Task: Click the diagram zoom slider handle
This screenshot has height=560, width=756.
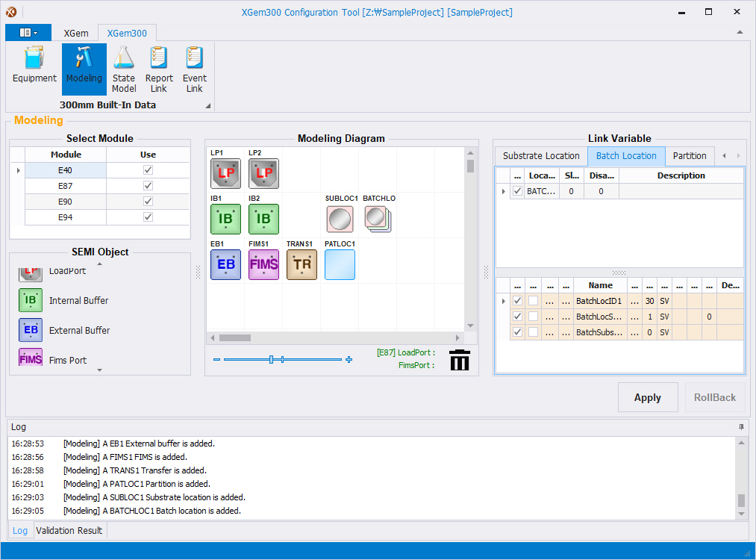Action: [271, 359]
